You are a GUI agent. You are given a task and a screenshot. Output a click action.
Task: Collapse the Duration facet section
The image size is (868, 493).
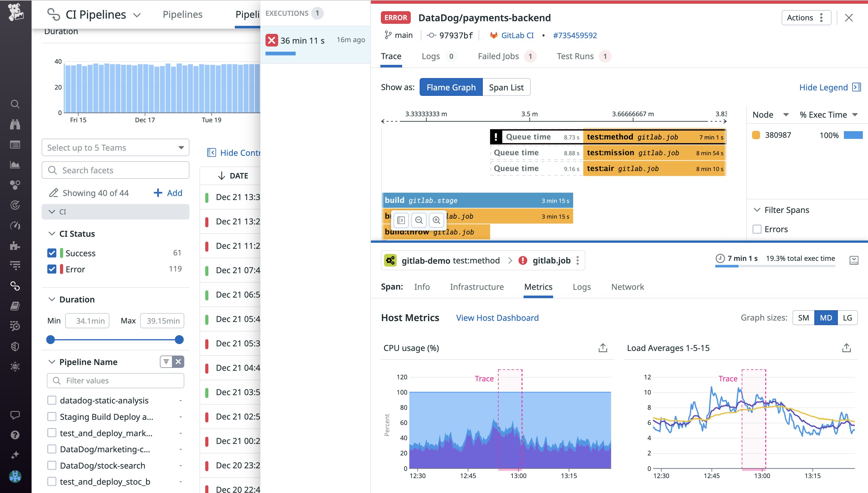pos(52,299)
